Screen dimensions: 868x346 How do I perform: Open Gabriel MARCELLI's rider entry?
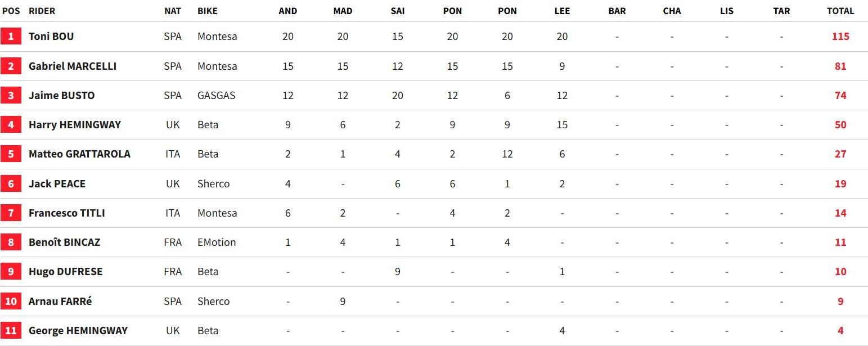pyautogui.click(x=73, y=66)
